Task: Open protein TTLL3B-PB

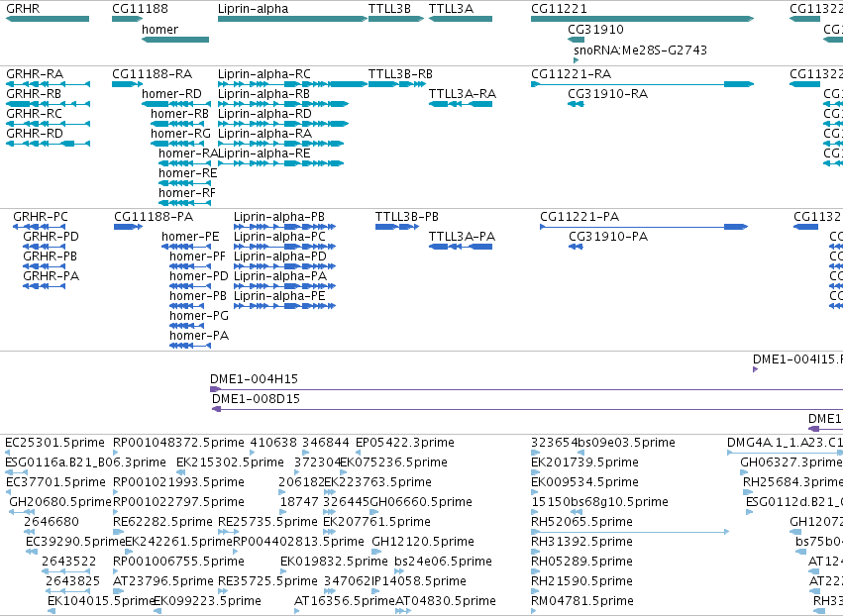Action: 397,227
